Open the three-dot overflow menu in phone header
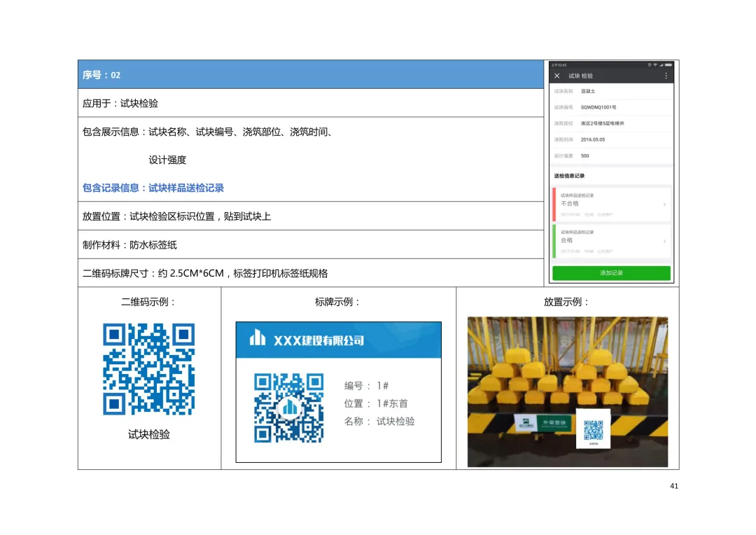 666,76
